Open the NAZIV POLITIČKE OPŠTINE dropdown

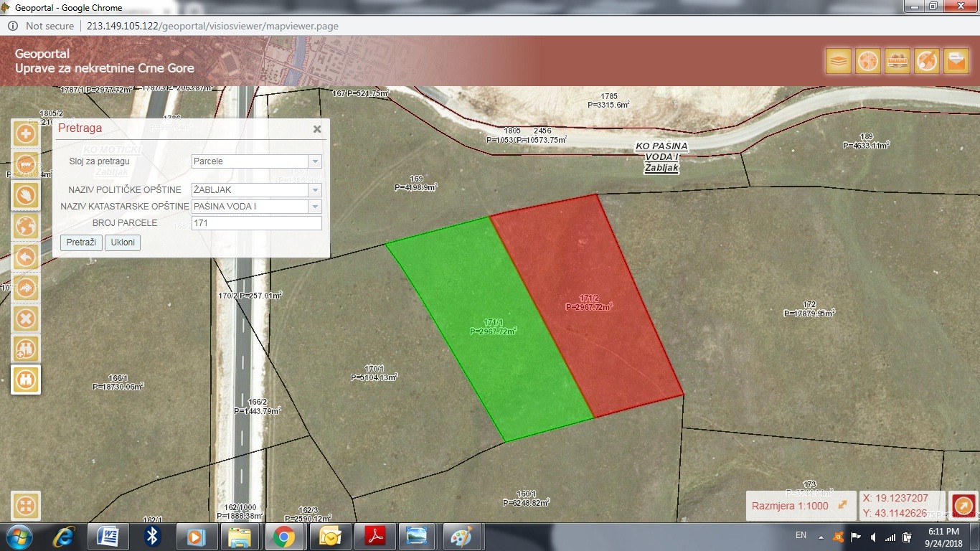point(314,190)
